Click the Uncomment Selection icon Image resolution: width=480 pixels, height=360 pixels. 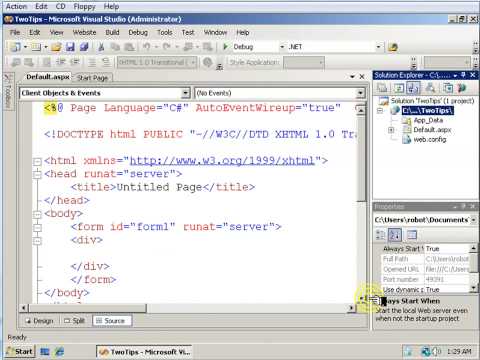106,62
